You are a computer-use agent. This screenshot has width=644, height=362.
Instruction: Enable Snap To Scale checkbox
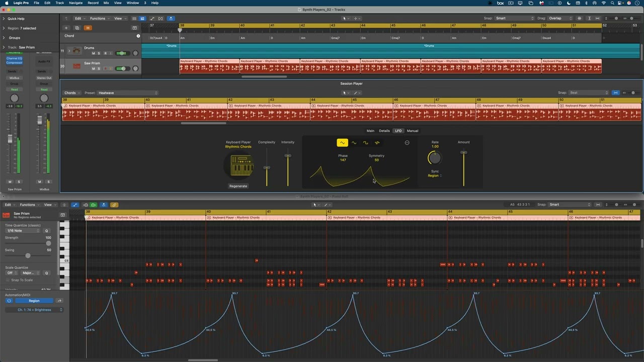[x=7, y=280]
